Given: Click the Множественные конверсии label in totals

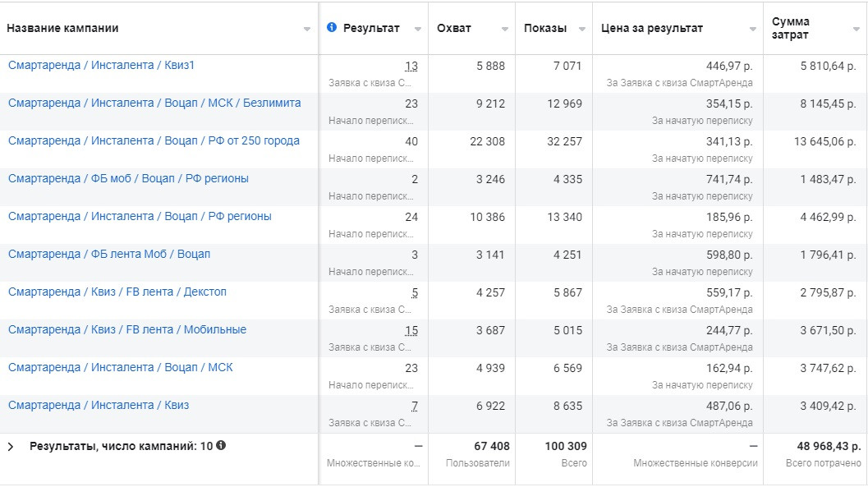Looking at the screenshot, I should click(x=696, y=463).
